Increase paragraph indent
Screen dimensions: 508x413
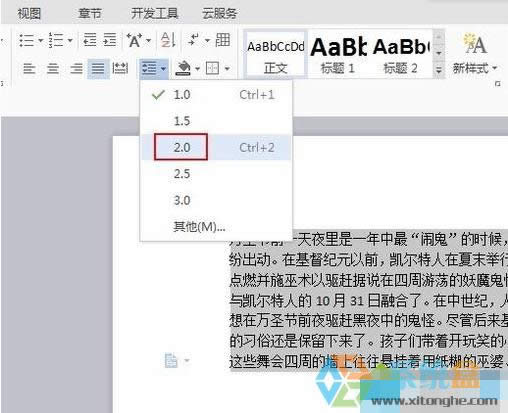pos(110,40)
